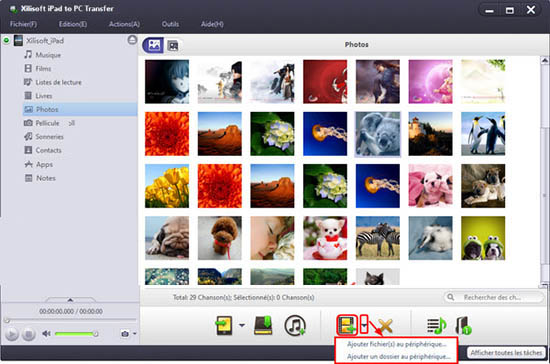Screen dimensions: 550x364
Task: Click the new playlist music-note icon
Action: tap(436, 325)
